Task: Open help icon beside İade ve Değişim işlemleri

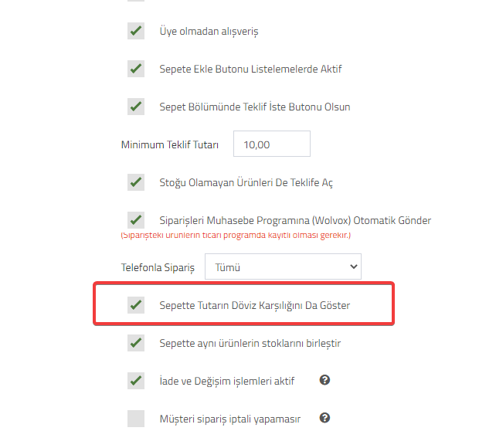Action: coord(324,380)
